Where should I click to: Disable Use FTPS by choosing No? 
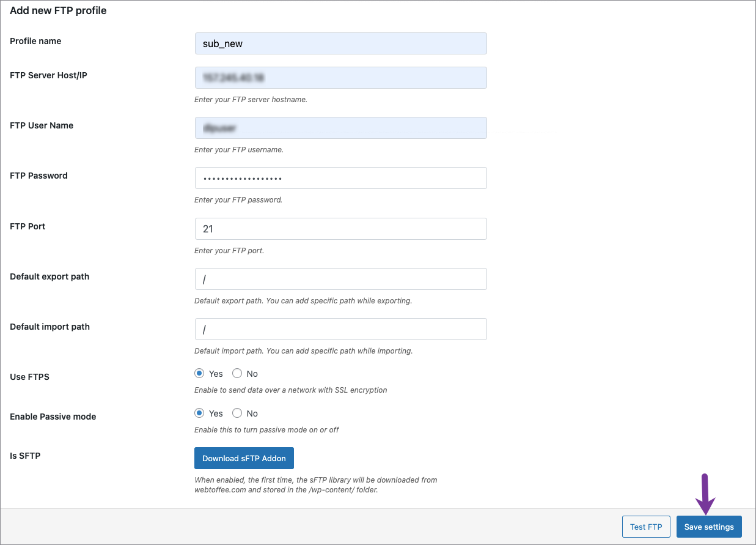[x=237, y=373]
